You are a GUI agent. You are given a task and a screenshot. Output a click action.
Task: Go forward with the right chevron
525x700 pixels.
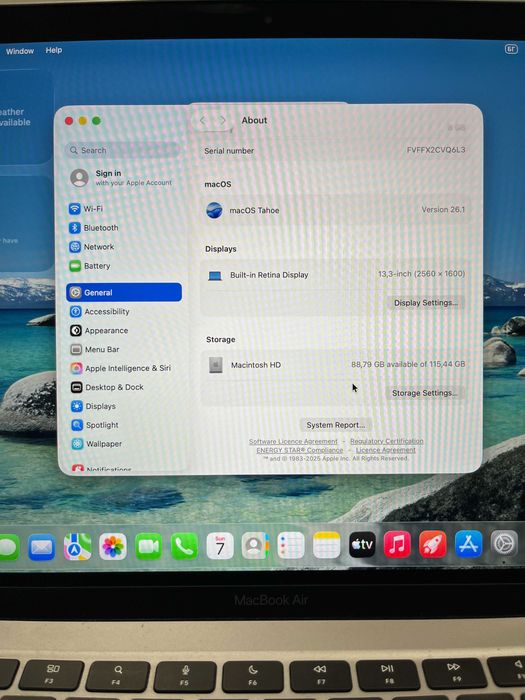pyautogui.click(x=222, y=121)
